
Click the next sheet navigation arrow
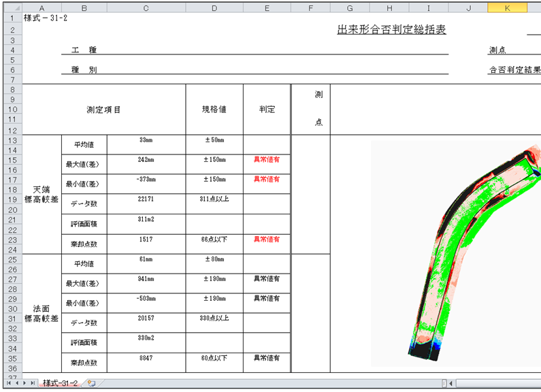[24, 383]
